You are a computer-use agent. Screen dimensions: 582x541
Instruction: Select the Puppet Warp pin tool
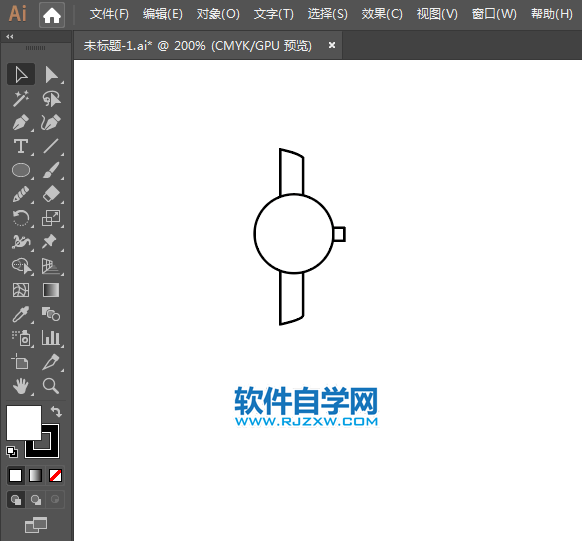51,242
